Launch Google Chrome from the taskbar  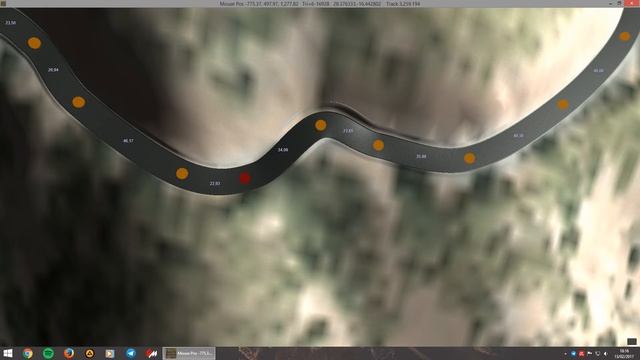pos(27,353)
